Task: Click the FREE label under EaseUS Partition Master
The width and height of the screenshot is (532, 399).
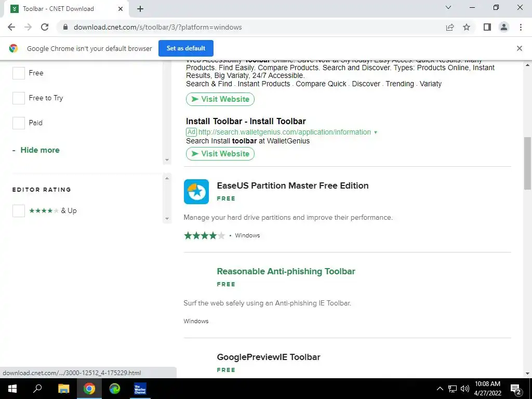Action: (226, 198)
